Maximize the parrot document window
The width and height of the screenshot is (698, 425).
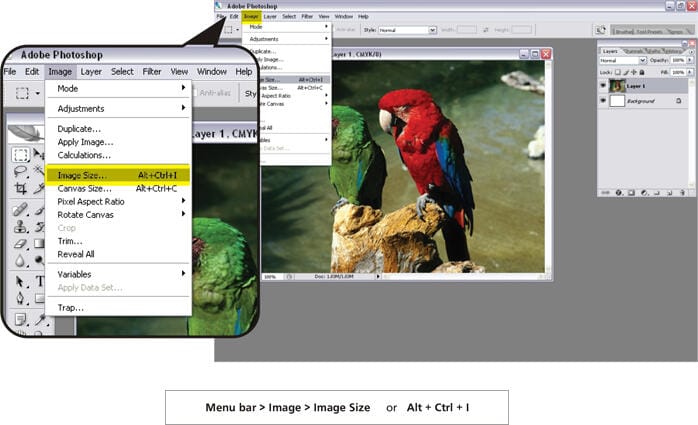click(x=535, y=56)
